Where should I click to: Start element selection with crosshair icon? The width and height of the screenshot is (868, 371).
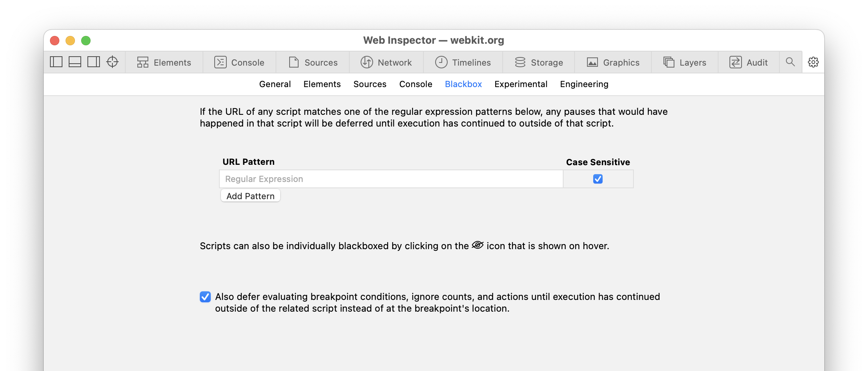click(x=112, y=62)
